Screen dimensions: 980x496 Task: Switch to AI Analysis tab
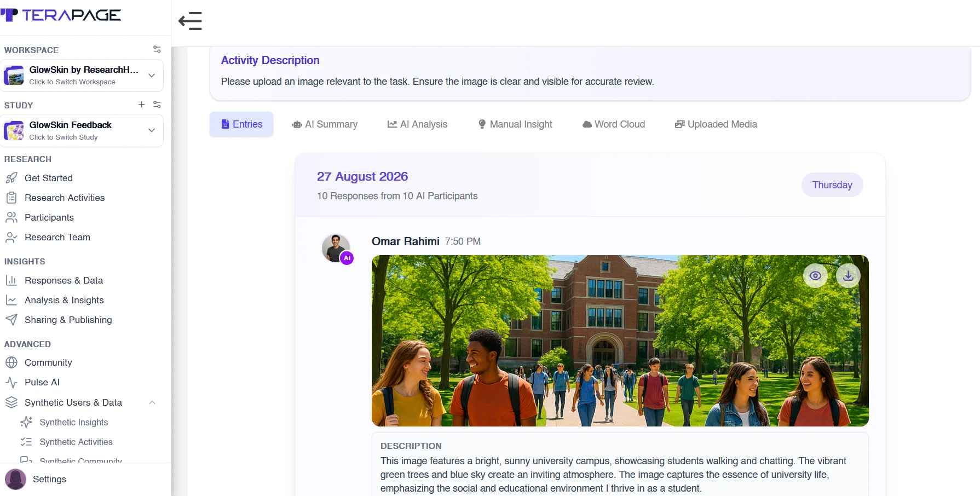click(x=417, y=124)
